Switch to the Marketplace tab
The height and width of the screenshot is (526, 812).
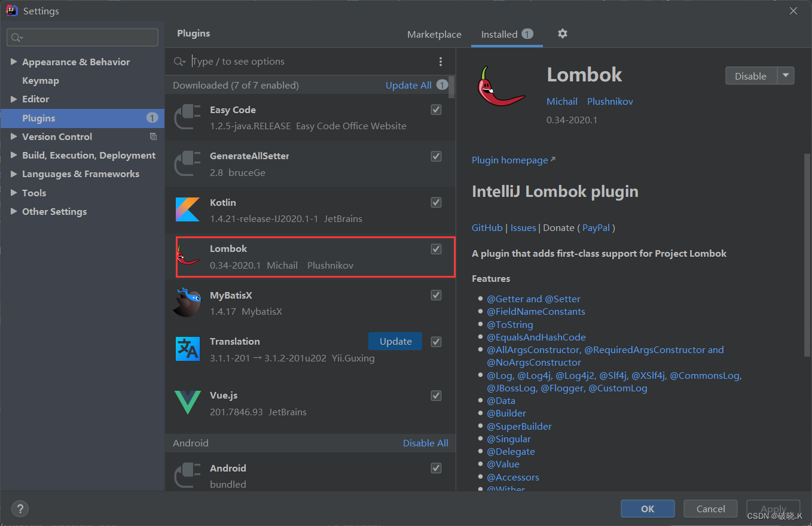[x=434, y=34]
